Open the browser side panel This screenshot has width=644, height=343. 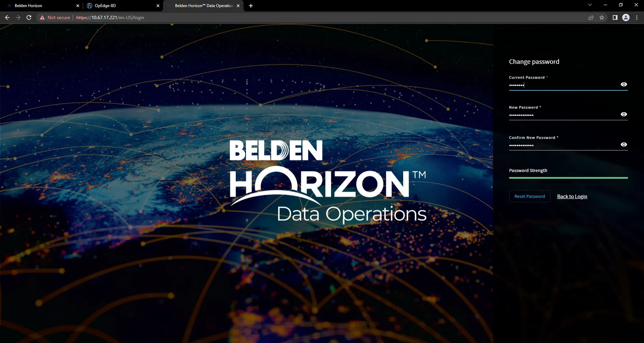pos(615,18)
